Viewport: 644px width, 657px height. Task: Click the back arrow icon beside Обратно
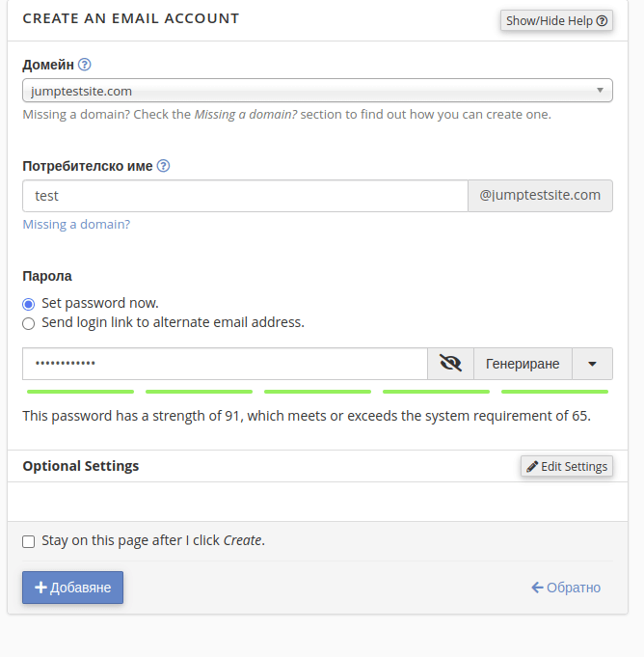pos(537,588)
